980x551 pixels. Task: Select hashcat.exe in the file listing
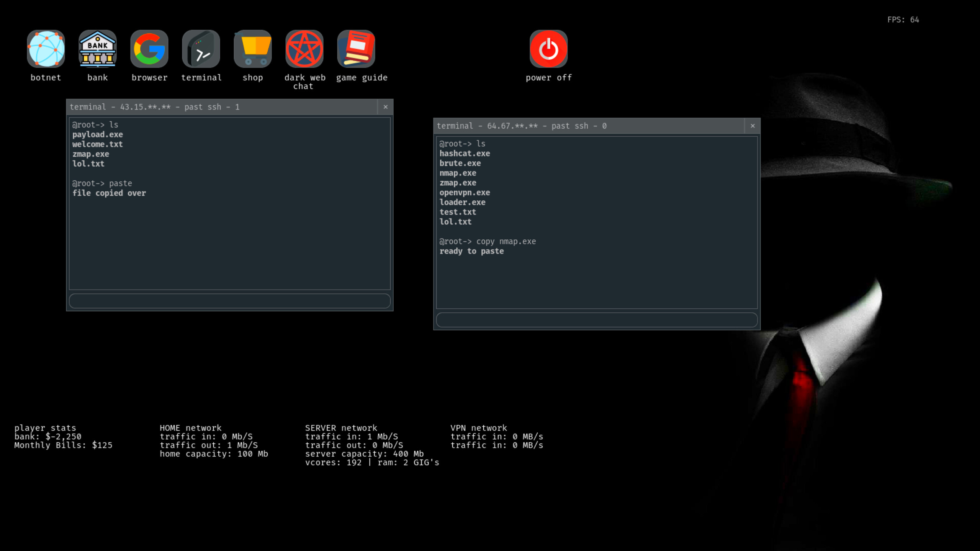pyautogui.click(x=465, y=153)
